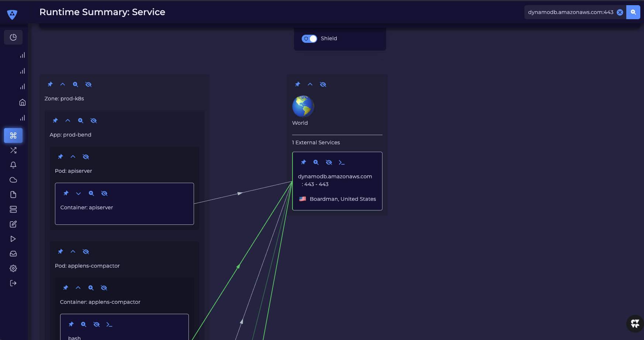The height and width of the screenshot is (340, 644).
Task: Zoom into dynamodb.amazonaws.com service
Action: pos(316,162)
